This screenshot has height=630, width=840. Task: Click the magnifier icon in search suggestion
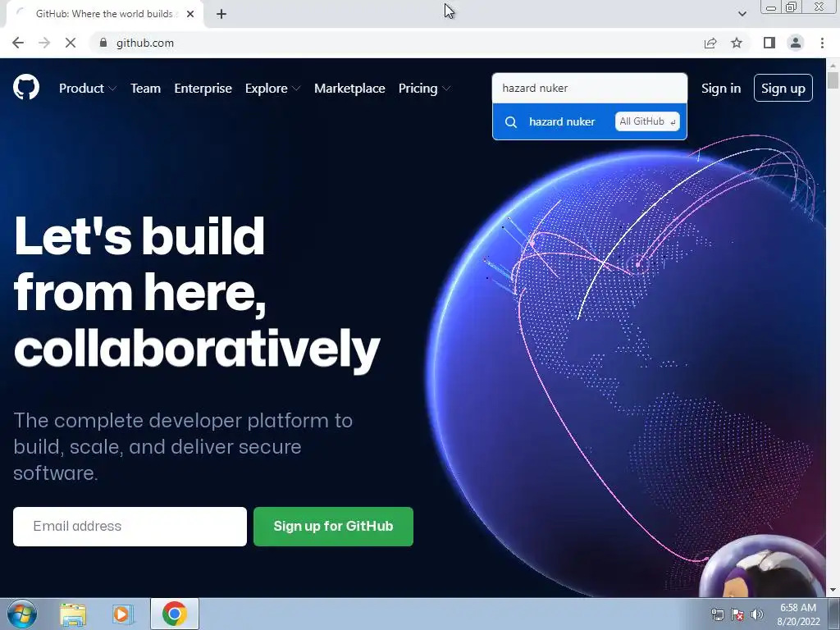511,122
